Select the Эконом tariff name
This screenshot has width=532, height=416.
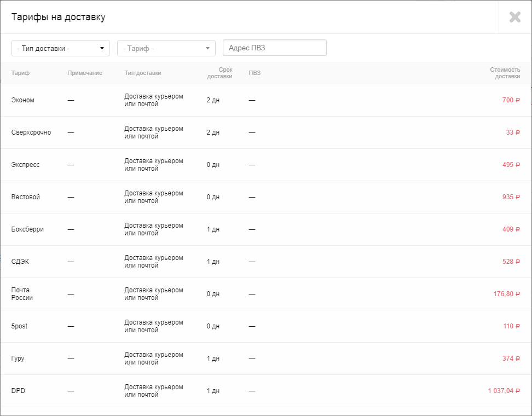[x=23, y=100]
